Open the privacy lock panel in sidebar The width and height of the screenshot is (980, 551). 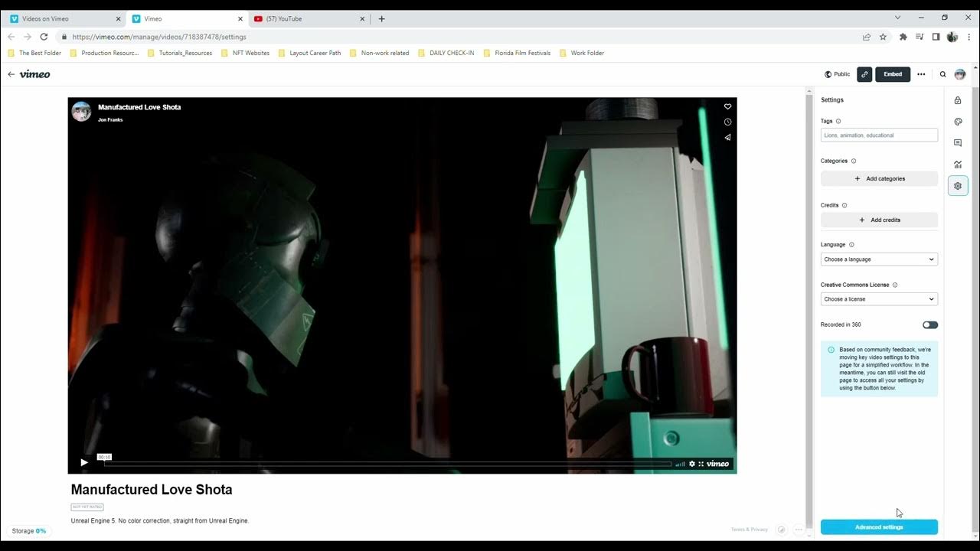pyautogui.click(x=957, y=100)
